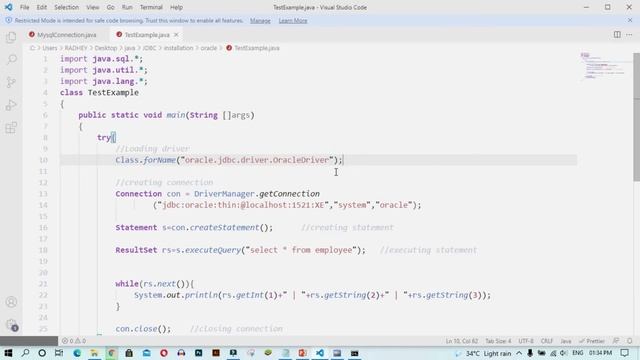Show hidden system tray icons
The width and height of the screenshot is (640, 360).
pyautogui.click(x=519, y=353)
